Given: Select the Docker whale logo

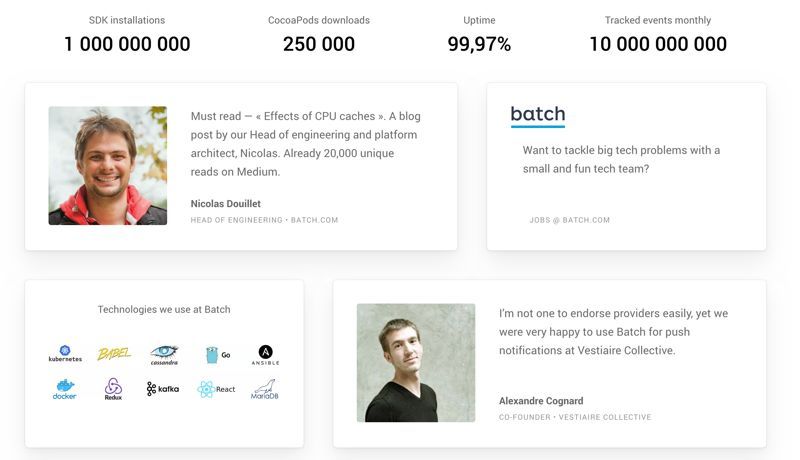Looking at the screenshot, I should (x=65, y=389).
